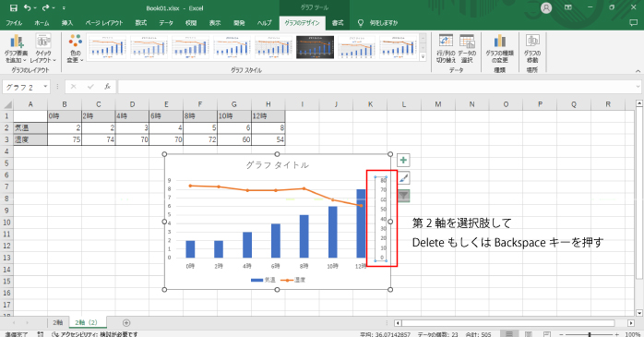This screenshot has height=337, width=644.
Task: Click the Undo arrow icon
Action: tap(27, 7)
